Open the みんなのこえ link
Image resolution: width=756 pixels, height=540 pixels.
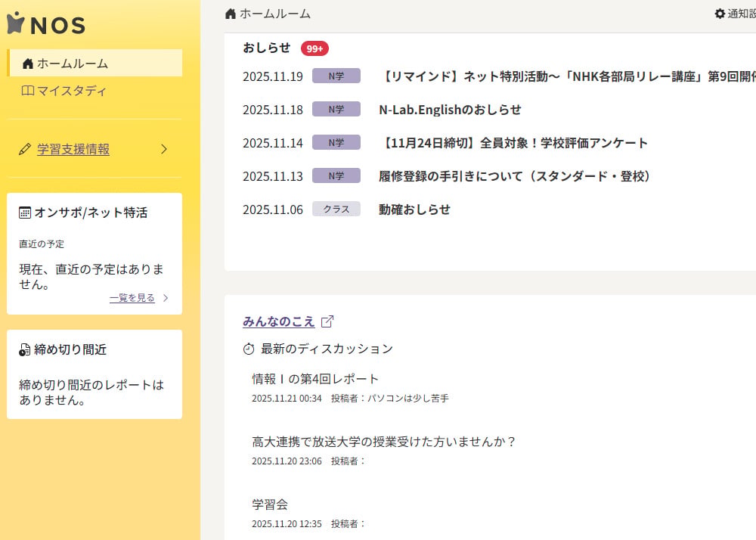click(279, 321)
